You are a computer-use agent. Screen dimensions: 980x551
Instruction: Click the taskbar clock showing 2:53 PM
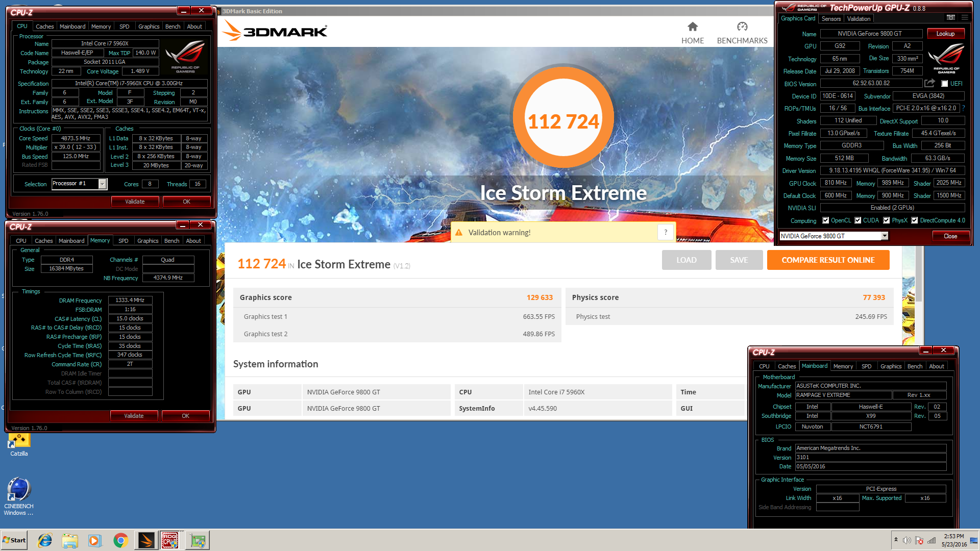click(954, 540)
